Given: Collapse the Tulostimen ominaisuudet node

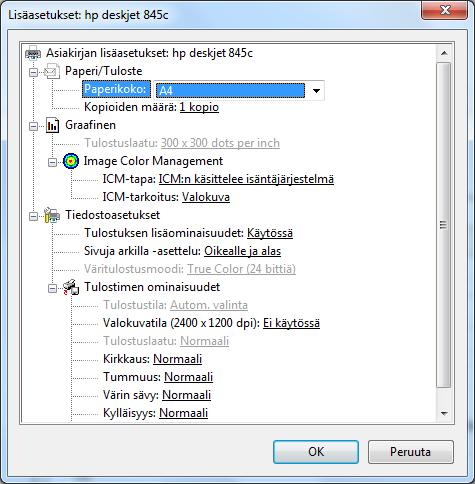Looking at the screenshot, I should 52,288.
